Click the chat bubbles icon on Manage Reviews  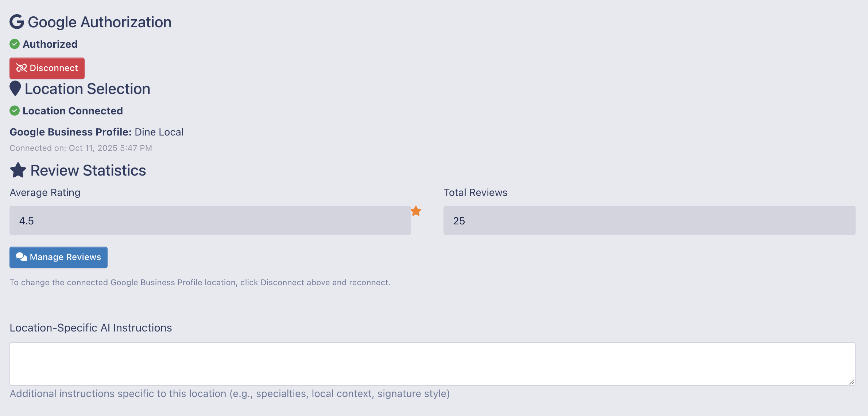pyautogui.click(x=22, y=257)
